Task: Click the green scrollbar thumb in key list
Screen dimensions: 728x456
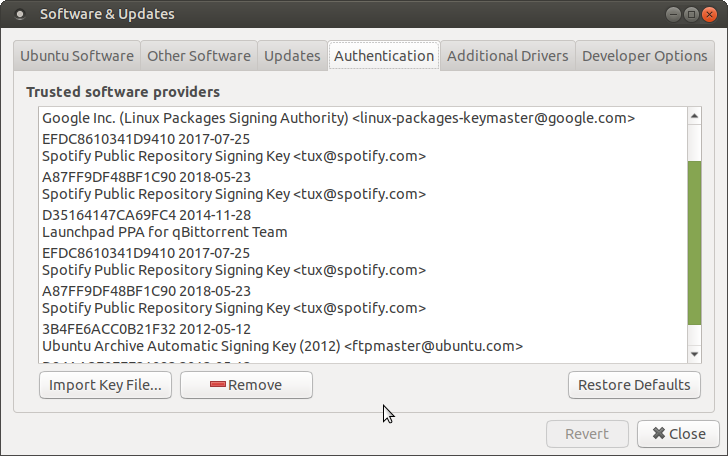Action: click(x=695, y=240)
